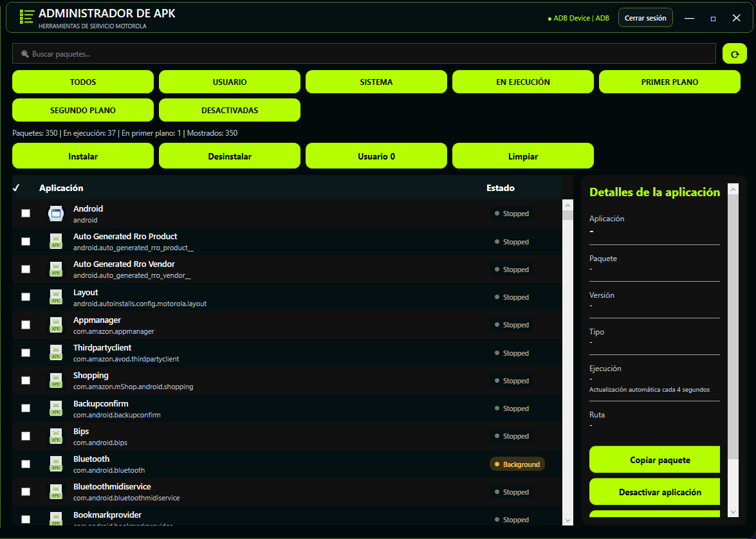Click APK icon for Bookmarkprovider
Image resolution: width=756 pixels, height=539 pixels.
pyautogui.click(x=56, y=519)
